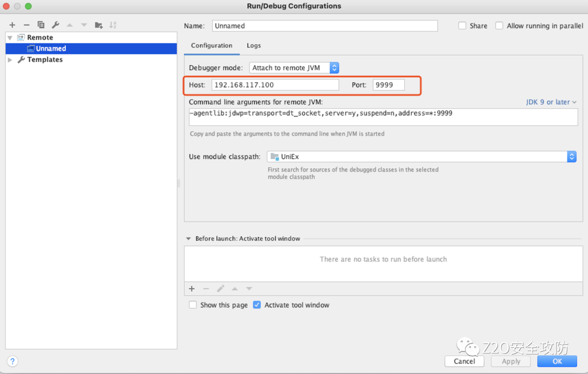The width and height of the screenshot is (588, 374).
Task: Remove selected configuration with minus icon
Action: (x=26, y=25)
